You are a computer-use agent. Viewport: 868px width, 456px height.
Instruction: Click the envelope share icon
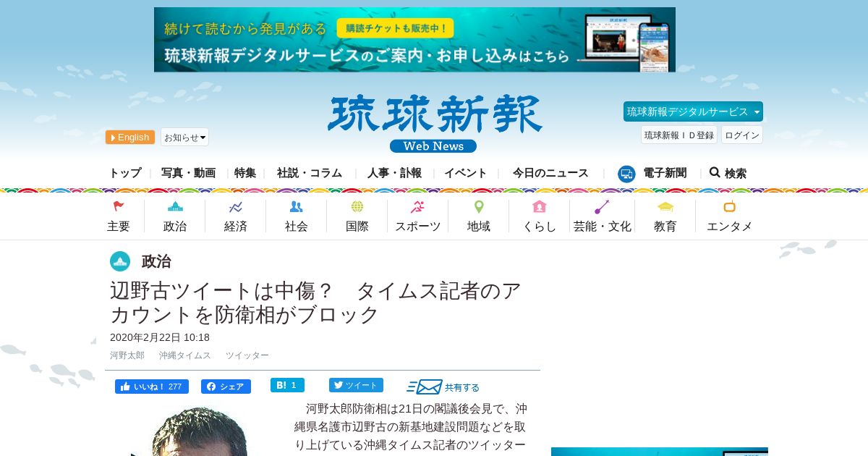click(424, 387)
